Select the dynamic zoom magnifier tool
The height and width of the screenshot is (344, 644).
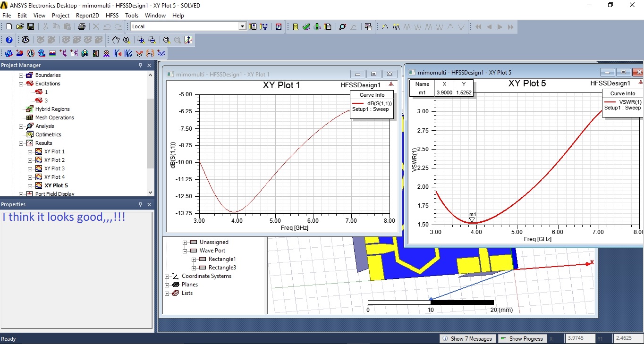tap(127, 40)
